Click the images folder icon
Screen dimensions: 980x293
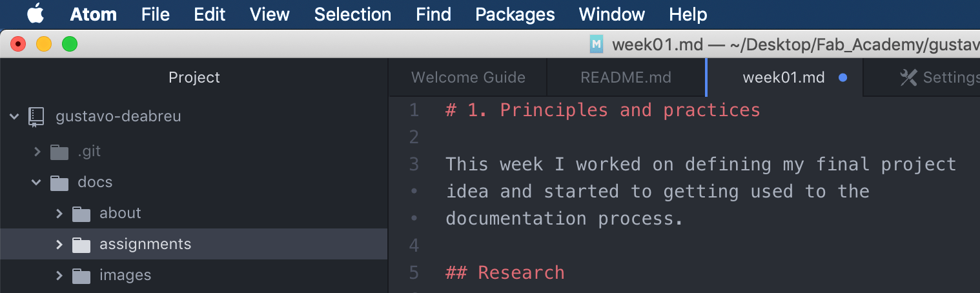coord(81,276)
